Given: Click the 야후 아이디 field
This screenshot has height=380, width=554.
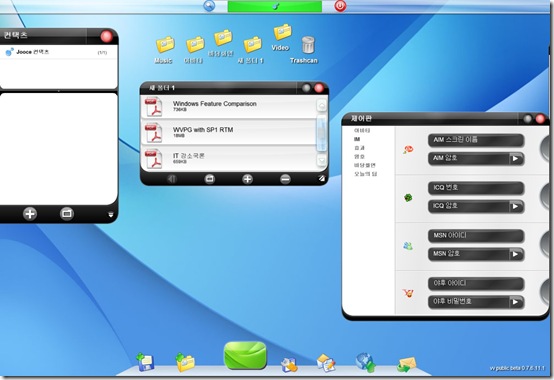Looking at the screenshot, I should point(476,284).
